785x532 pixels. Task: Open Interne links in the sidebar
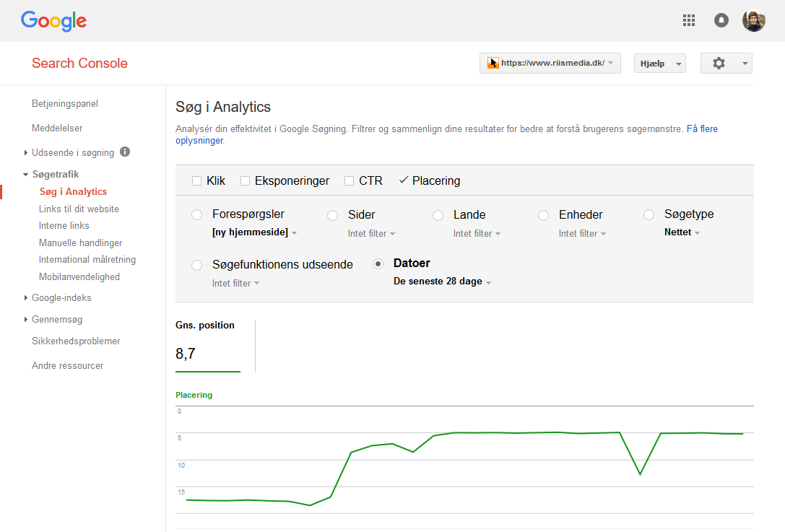pyautogui.click(x=64, y=226)
